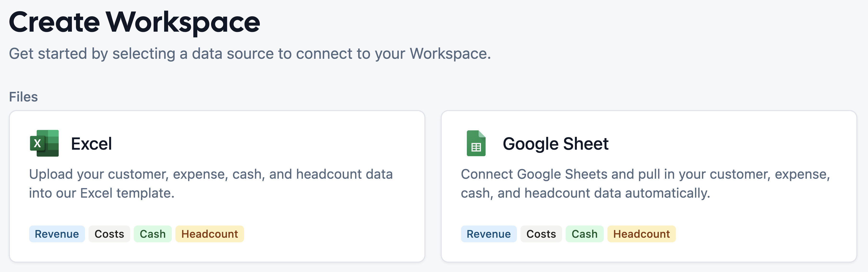
Task: Click Revenue tag in Excel card
Action: (x=57, y=234)
